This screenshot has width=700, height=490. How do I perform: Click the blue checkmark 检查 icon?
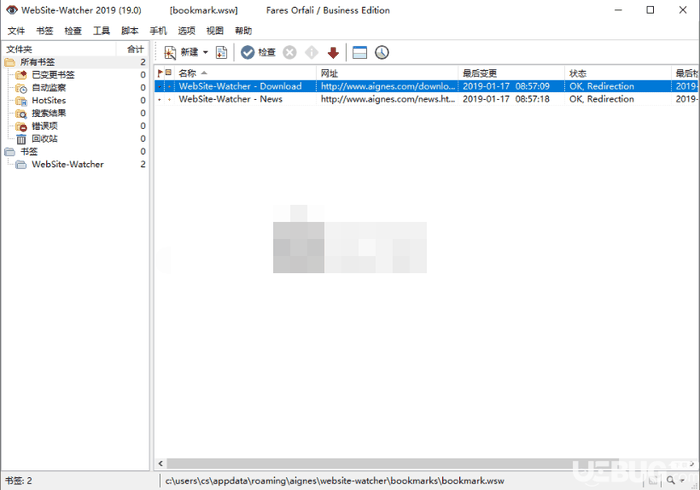(247, 53)
